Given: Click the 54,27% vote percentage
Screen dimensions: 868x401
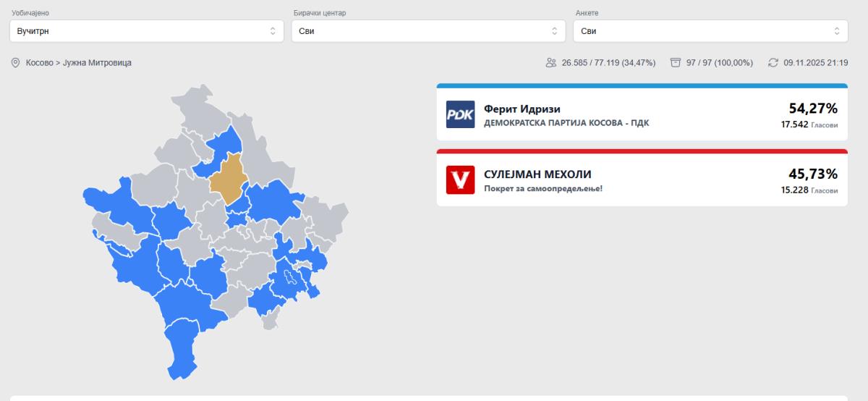Looking at the screenshot, I should point(812,109).
